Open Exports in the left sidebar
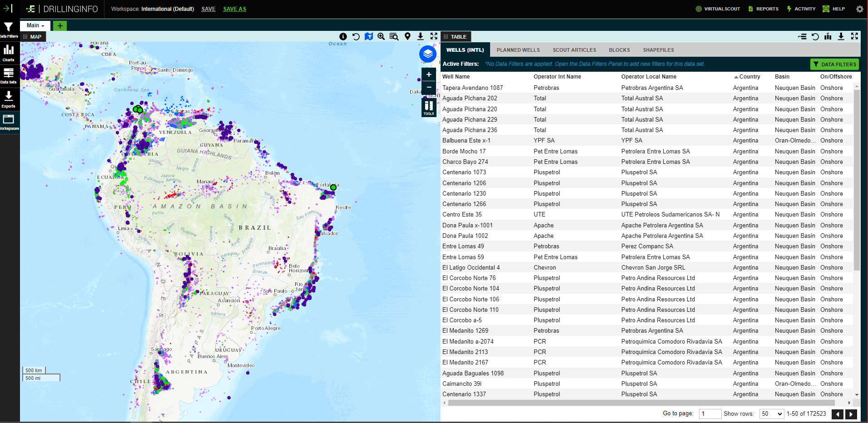This screenshot has height=423, width=868. point(9,99)
